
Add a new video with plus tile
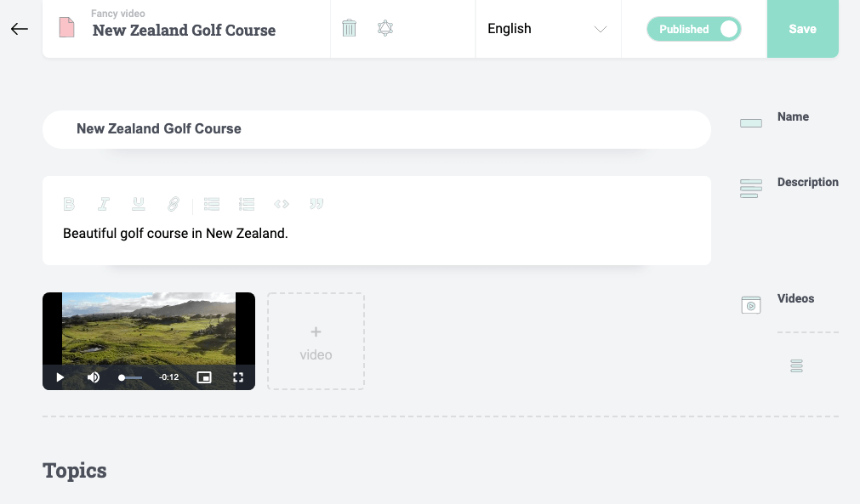click(x=316, y=342)
